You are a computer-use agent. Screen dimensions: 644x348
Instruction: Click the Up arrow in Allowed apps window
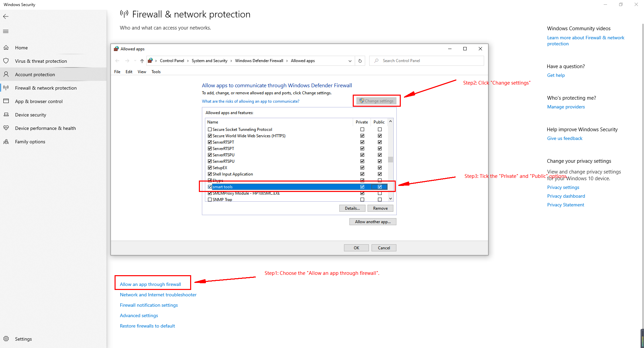click(x=142, y=61)
